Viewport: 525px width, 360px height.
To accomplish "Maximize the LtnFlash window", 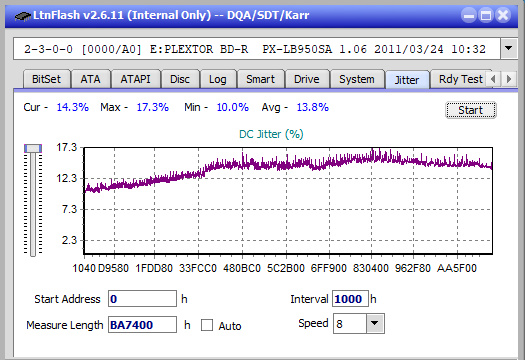I will click(486, 15).
